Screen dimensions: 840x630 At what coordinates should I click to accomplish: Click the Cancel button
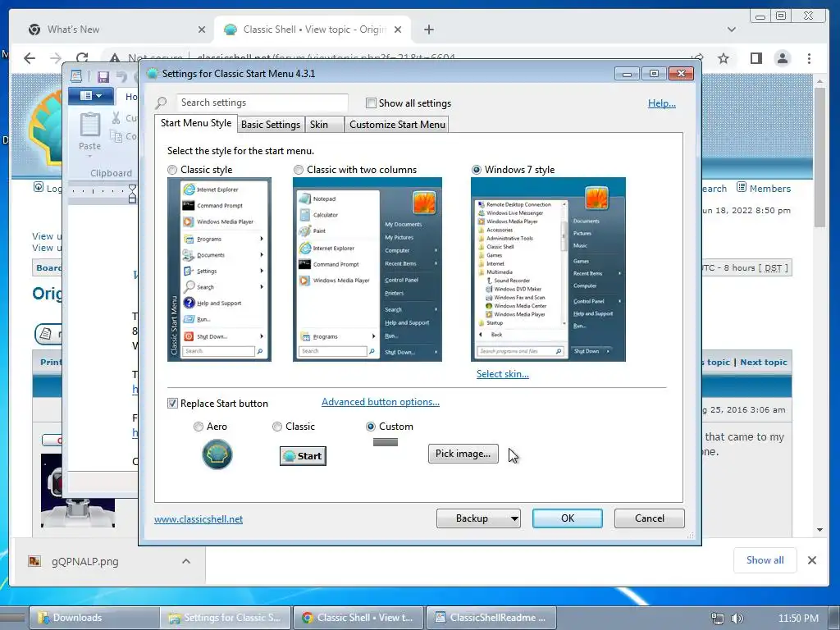pyautogui.click(x=650, y=518)
